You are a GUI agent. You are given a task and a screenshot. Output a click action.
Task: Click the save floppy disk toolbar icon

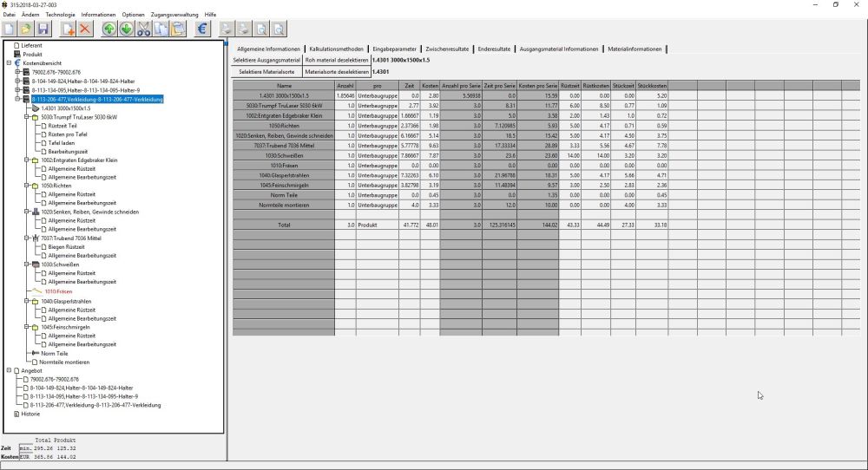pos(43,29)
